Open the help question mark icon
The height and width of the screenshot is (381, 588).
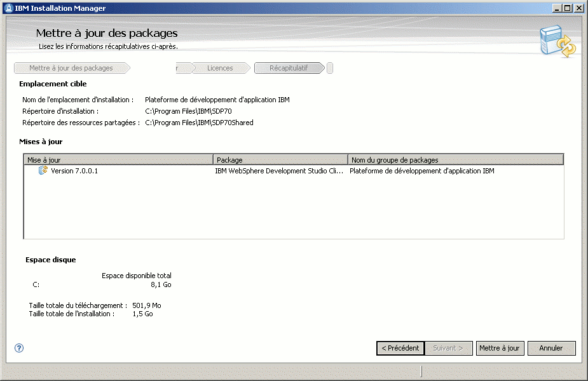point(18,348)
